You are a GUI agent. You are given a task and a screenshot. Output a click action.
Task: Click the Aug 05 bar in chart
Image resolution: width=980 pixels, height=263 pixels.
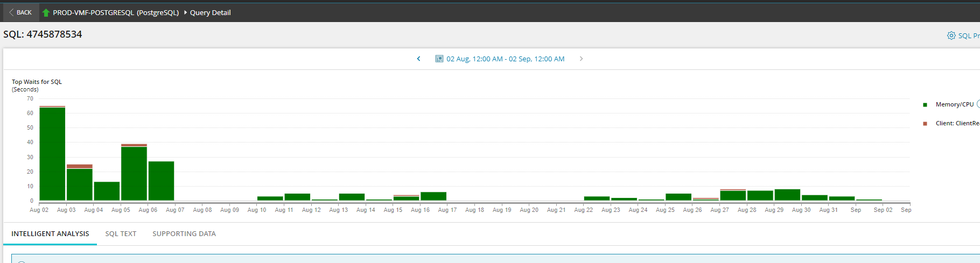pos(134,173)
